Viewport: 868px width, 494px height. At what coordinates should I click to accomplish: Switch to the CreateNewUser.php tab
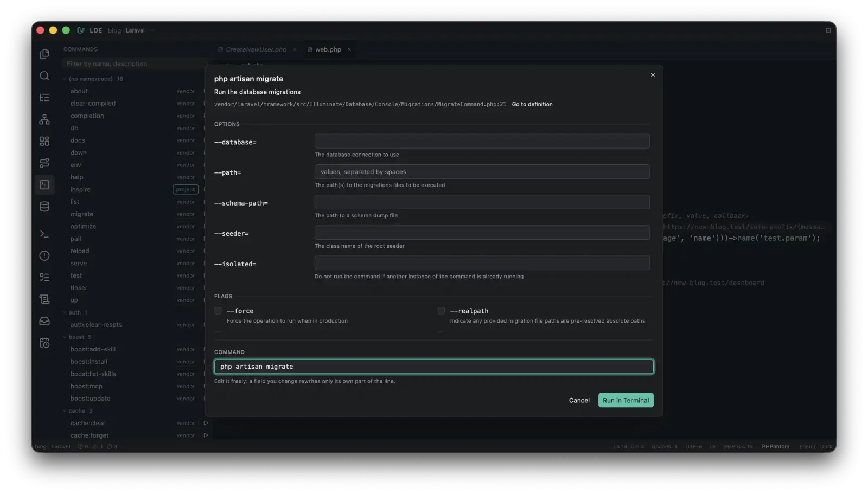pos(256,49)
